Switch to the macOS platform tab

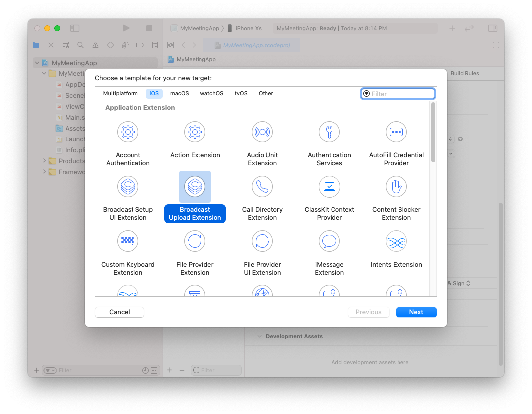click(180, 93)
